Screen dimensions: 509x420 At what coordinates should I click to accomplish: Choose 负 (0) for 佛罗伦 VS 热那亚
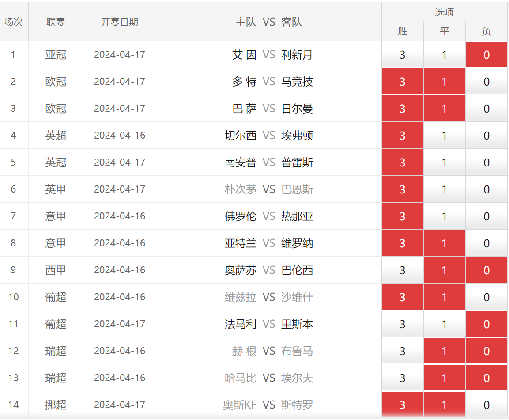tap(486, 216)
